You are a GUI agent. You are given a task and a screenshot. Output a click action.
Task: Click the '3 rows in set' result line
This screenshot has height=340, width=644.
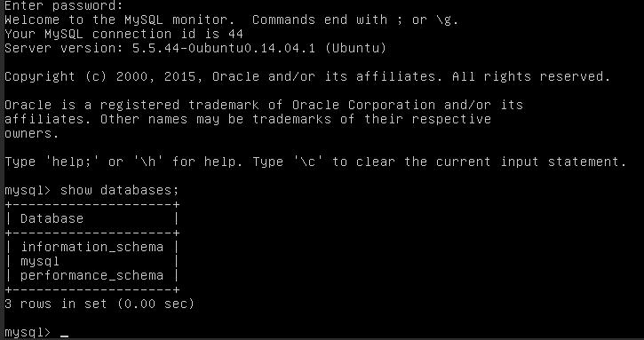pos(99,304)
